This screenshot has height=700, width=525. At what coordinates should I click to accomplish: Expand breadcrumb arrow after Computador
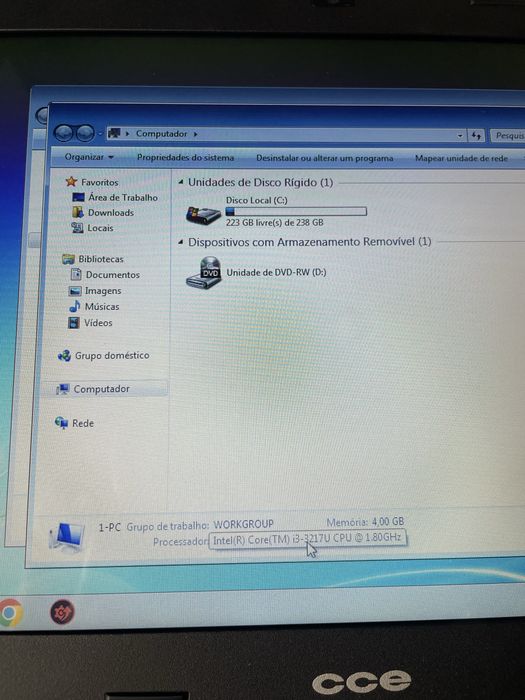click(195, 134)
